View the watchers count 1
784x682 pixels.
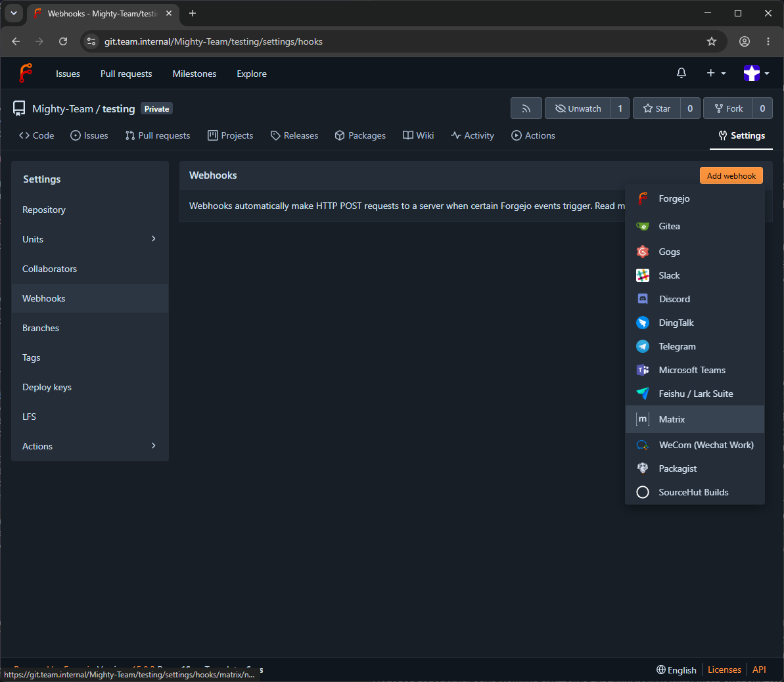pos(620,108)
